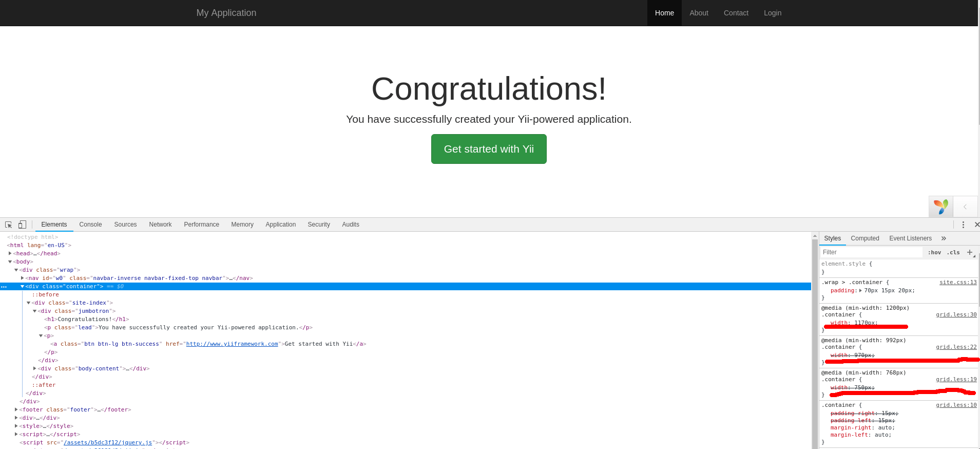Open the Contact page link
The height and width of the screenshot is (449, 980).
coord(736,13)
